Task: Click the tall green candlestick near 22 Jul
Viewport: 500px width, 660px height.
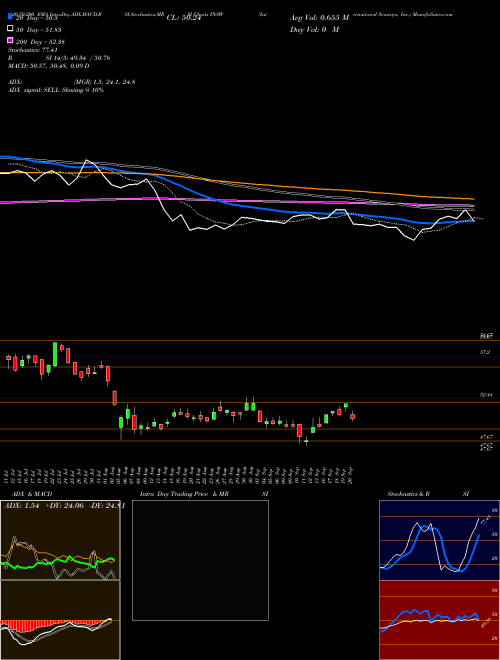Action: 55,354
